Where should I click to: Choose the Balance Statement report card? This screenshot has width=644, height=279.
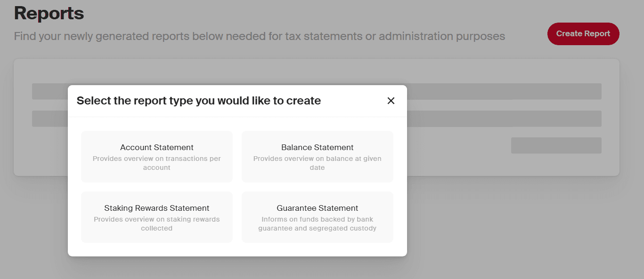coord(317,157)
